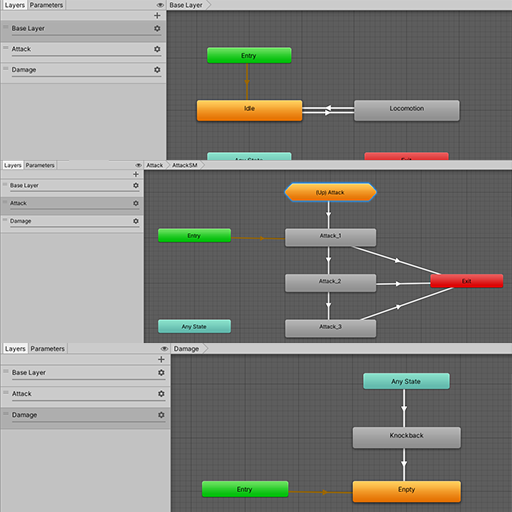Select the Attack_1 state node
The width and height of the screenshot is (512, 512).
pos(330,237)
